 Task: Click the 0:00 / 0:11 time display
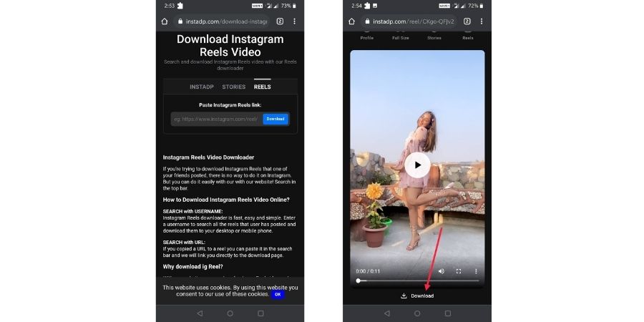[x=367, y=271]
